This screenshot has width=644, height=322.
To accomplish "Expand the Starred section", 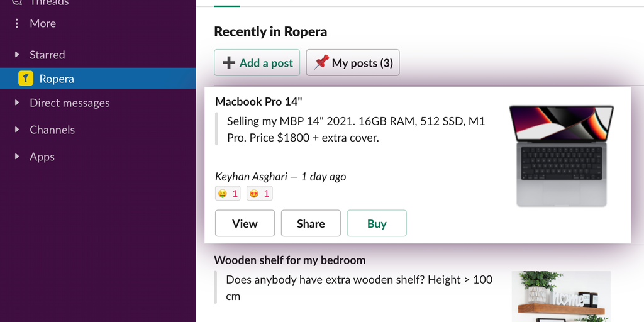I will tap(17, 55).
